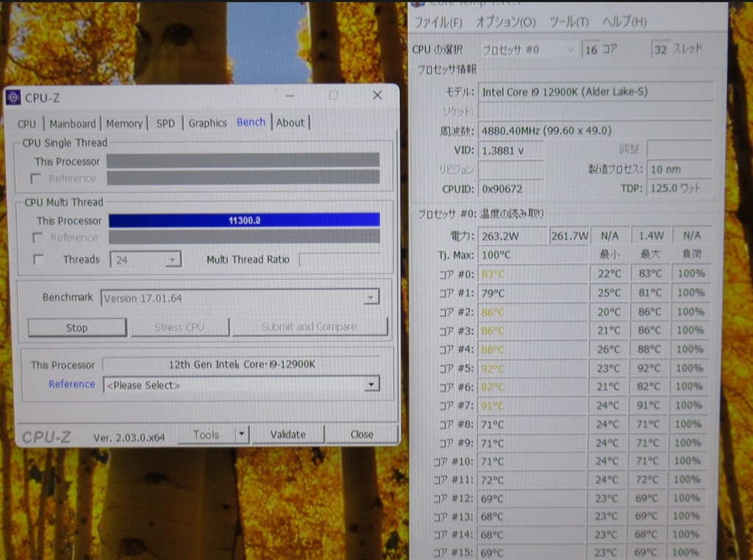753x560 pixels.
Task: Click the Validate button
Action: tap(288, 434)
